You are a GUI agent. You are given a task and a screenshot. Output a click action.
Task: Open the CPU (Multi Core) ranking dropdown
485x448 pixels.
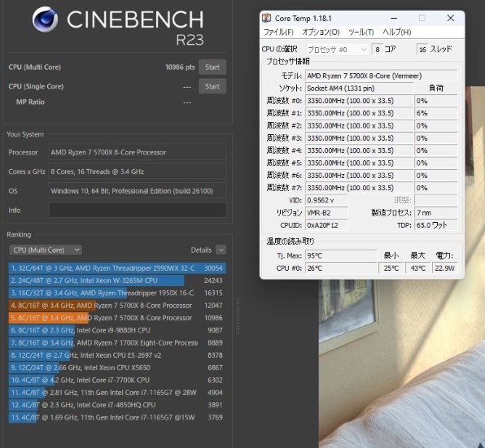46,250
